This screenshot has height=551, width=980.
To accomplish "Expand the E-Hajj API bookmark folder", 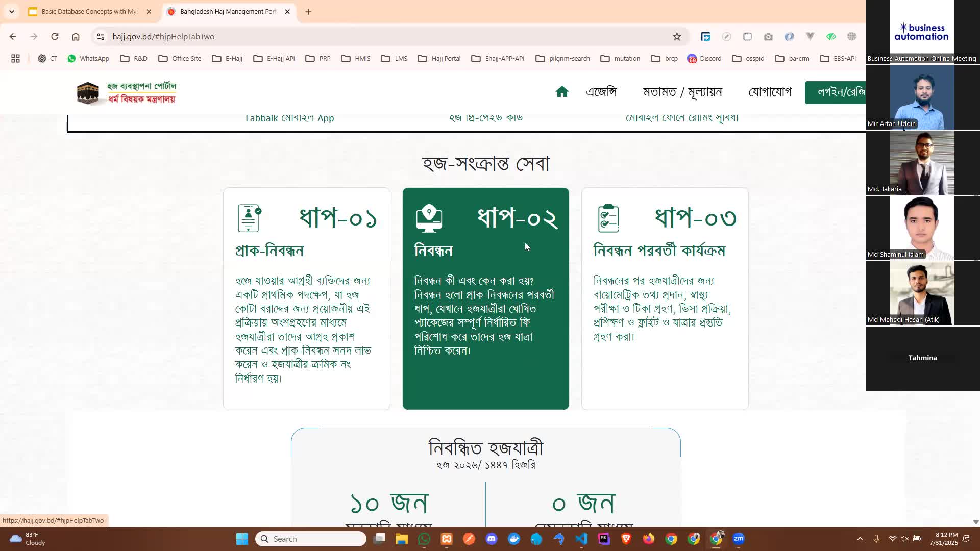I will click(274, 59).
